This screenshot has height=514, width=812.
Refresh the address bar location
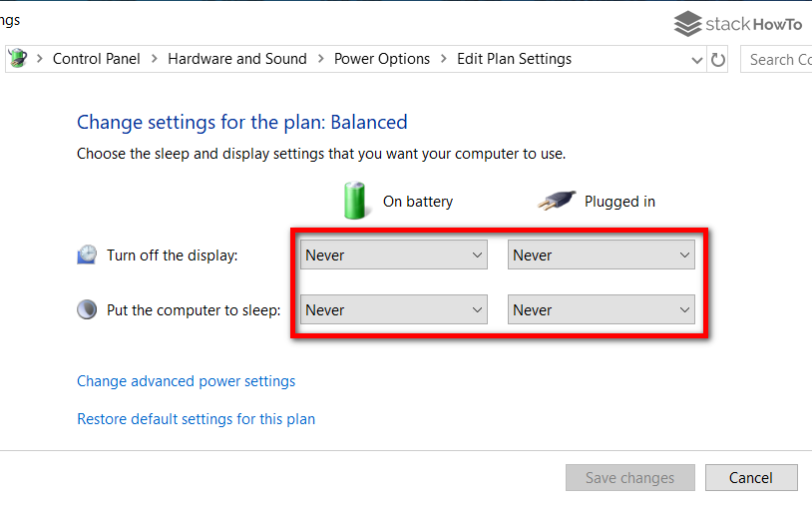pos(718,59)
